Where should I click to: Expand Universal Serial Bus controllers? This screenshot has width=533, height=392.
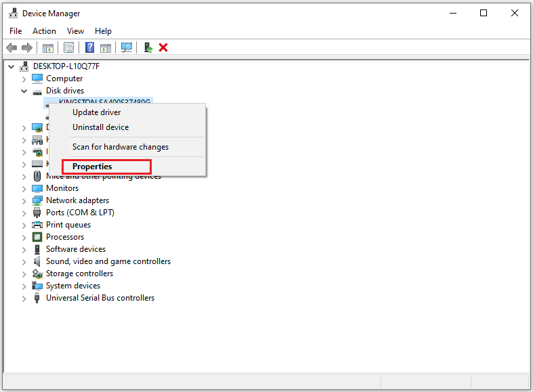(24, 299)
